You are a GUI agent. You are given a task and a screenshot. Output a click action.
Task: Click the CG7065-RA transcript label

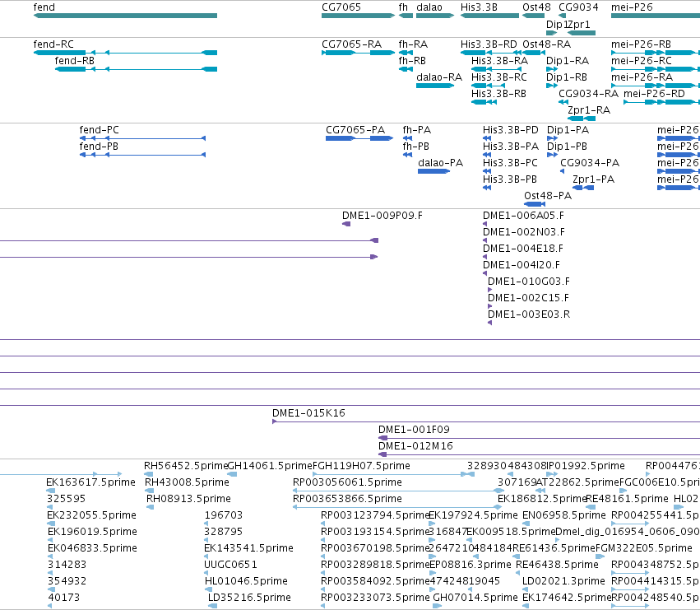point(352,44)
